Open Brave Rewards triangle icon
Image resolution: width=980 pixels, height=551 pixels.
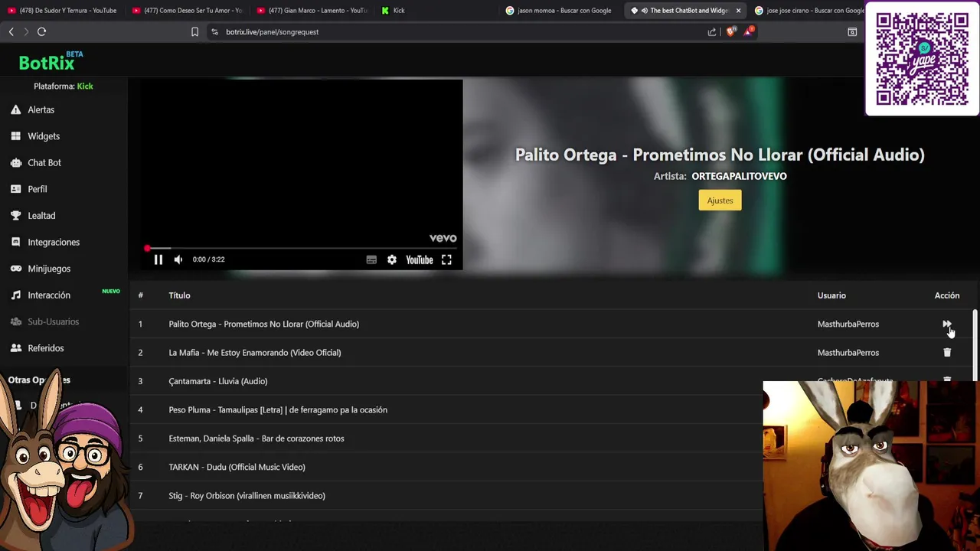pyautogui.click(x=748, y=31)
